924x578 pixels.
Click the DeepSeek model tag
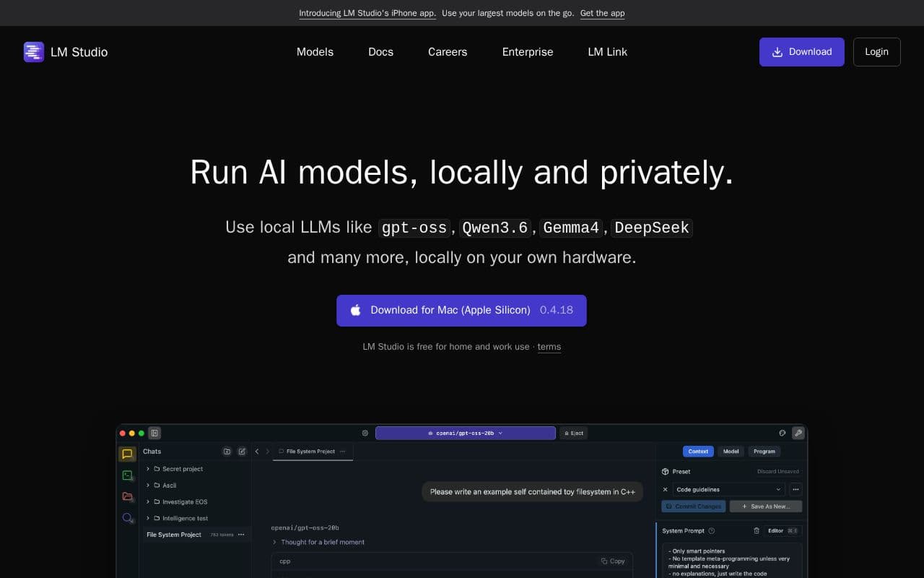pos(652,228)
